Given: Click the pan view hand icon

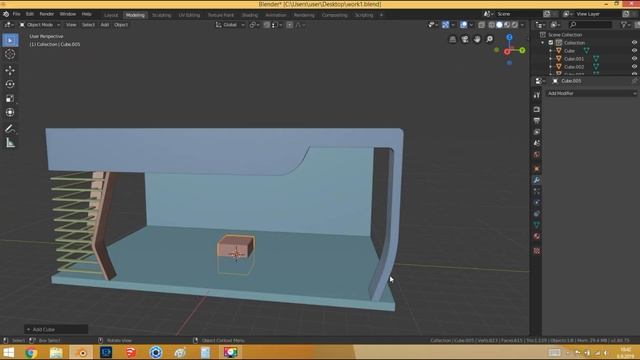Looking at the screenshot, I should [x=477, y=39].
